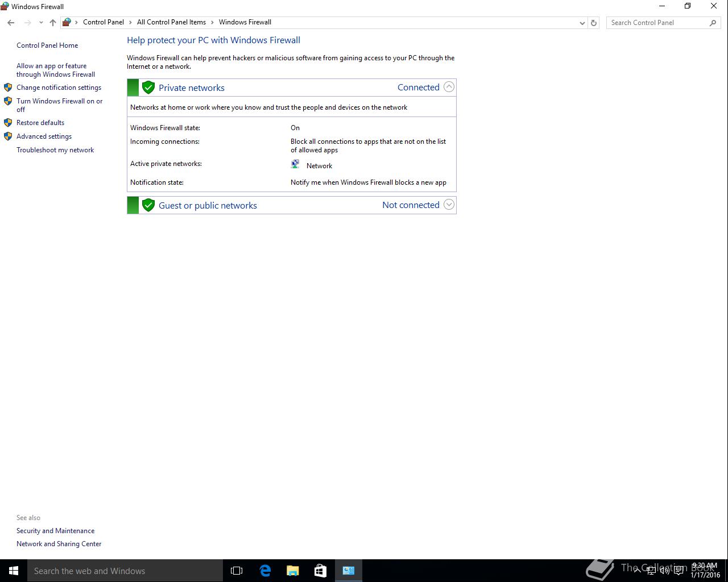Select Windows Firewall breadcrumb segment
Screen dimensions: 728x582
click(x=245, y=22)
